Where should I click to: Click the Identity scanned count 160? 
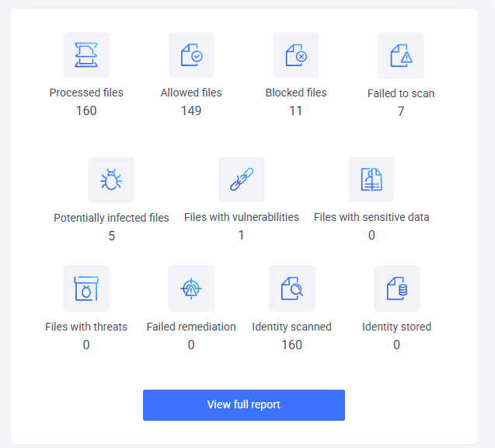click(292, 345)
